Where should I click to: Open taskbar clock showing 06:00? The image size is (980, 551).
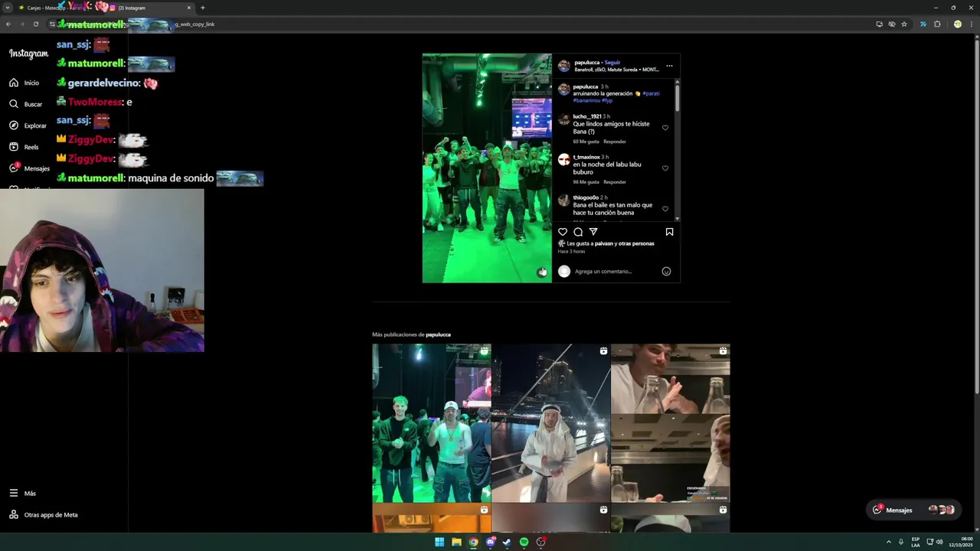click(x=961, y=542)
